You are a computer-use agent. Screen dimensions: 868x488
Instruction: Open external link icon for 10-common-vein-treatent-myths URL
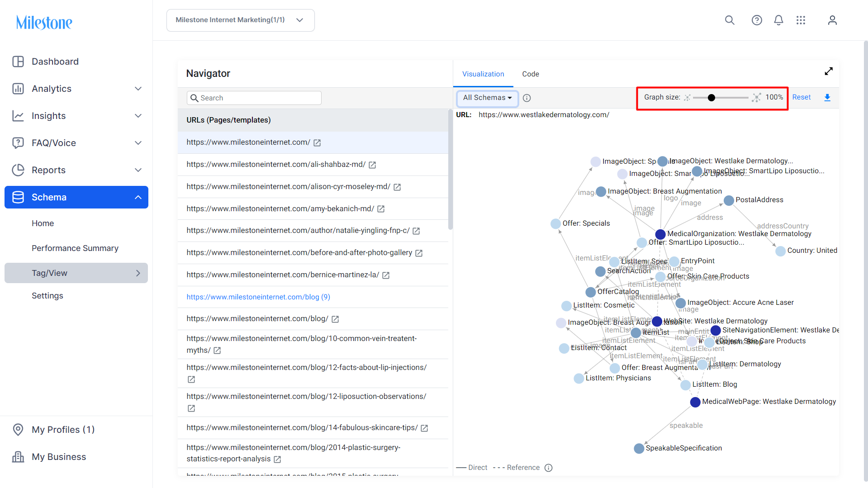[x=217, y=351]
